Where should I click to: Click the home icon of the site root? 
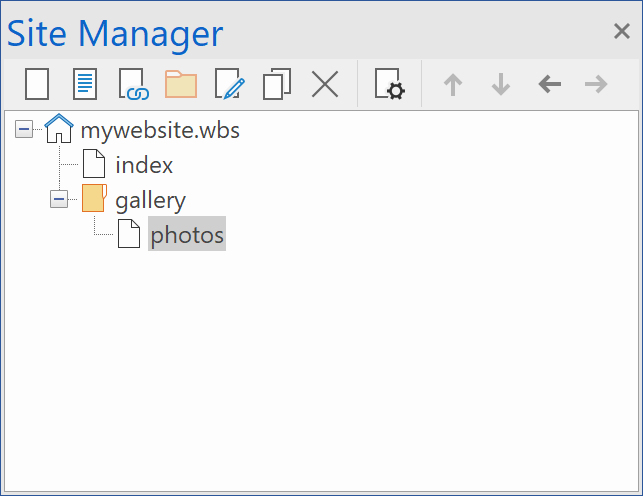59,130
